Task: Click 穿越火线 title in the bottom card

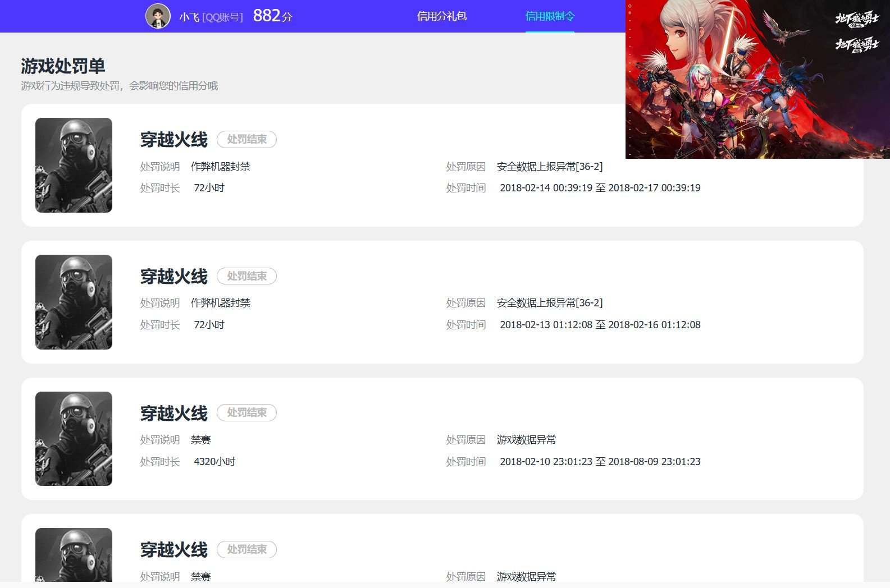Action: [x=174, y=549]
